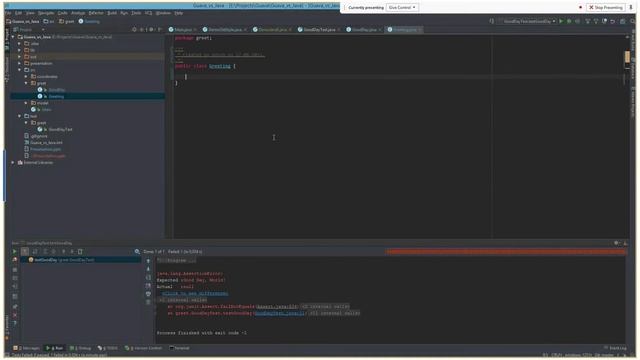Image resolution: width=640 pixels, height=360 pixels.
Task: Toggle soft-wrap in the console
Action: coord(148,278)
